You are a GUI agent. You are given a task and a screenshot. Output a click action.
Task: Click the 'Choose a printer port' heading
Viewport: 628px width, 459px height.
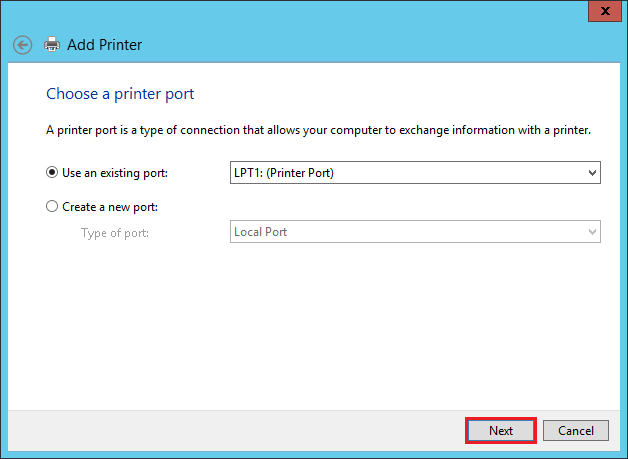120,94
